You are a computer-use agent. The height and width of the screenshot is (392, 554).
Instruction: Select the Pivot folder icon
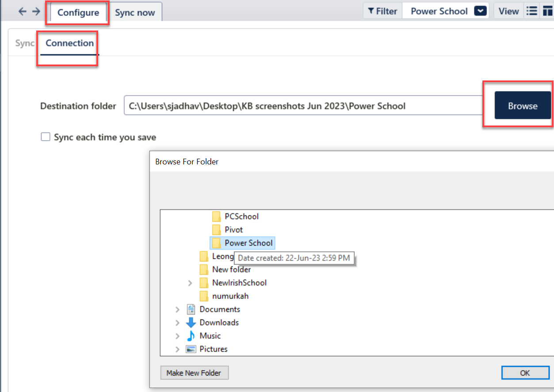point(216,230)
